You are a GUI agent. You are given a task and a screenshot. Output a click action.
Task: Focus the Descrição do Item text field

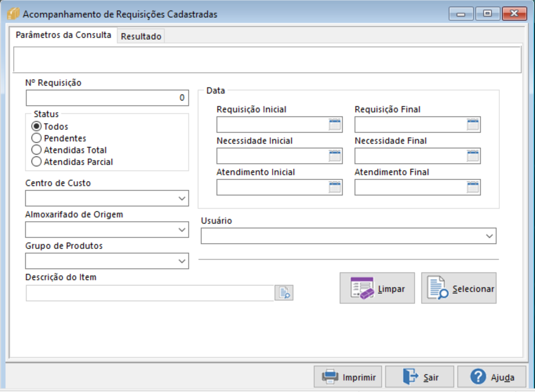tap(150, 293)
